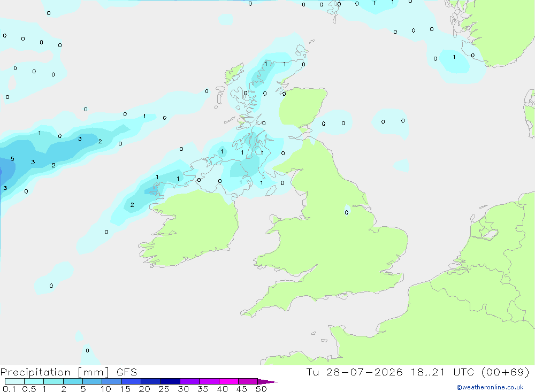
Task: Pick the legend swatch between 45 and 50
Action: coord(248,381)
